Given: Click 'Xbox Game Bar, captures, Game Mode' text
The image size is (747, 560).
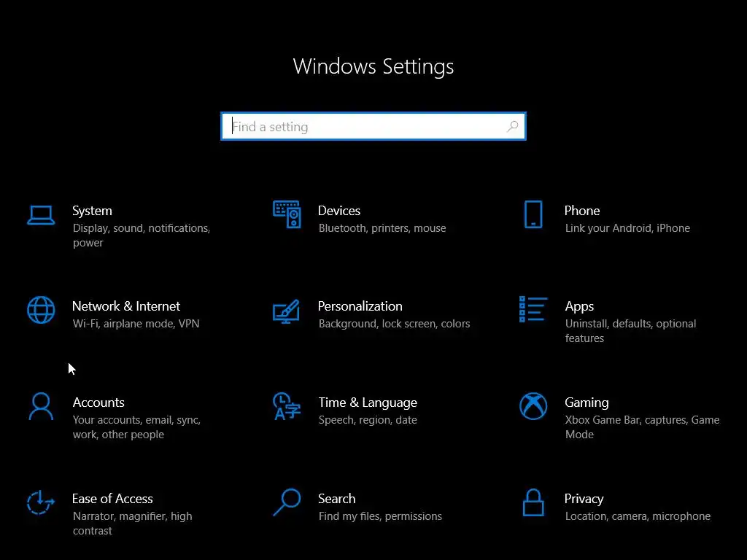Looking at the screenshot, I should click(642, 427).
